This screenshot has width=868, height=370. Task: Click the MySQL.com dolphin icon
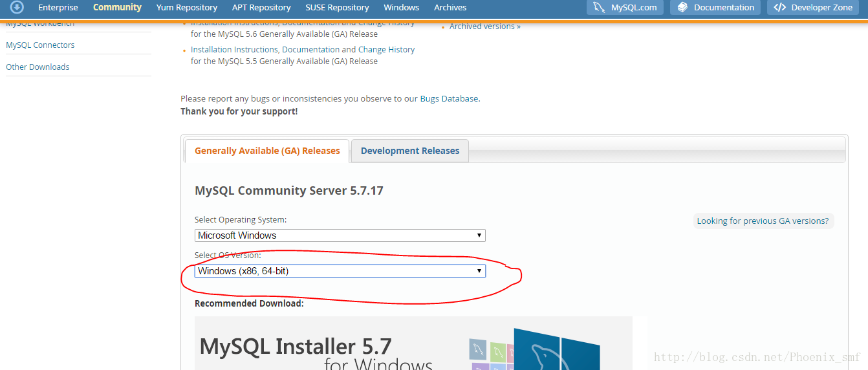click(599, 8)
